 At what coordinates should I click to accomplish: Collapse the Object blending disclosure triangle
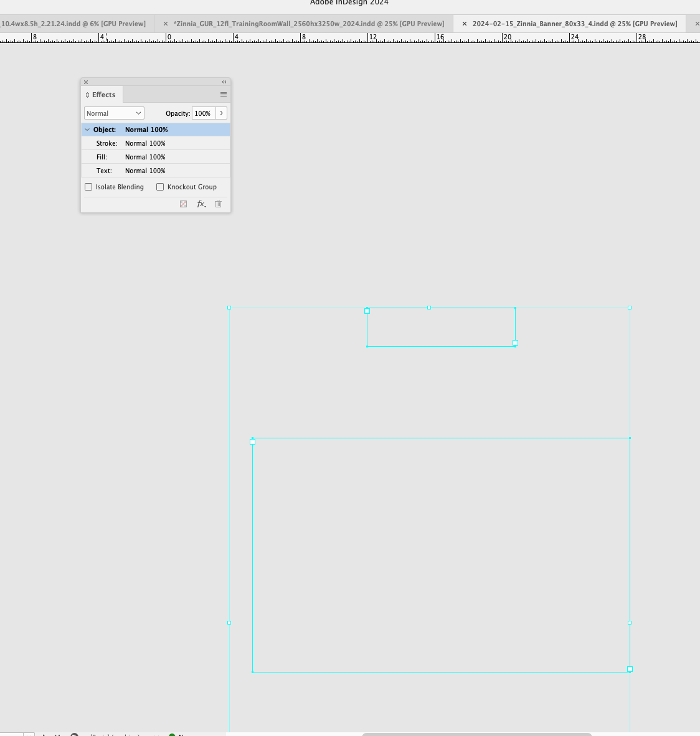[87, 130]
